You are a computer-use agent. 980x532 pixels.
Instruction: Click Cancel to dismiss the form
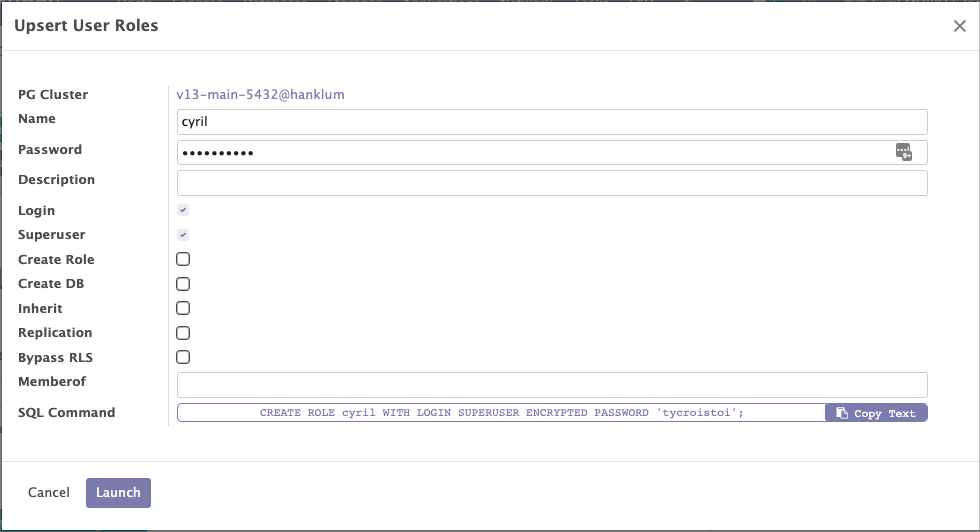coord(49,493)
